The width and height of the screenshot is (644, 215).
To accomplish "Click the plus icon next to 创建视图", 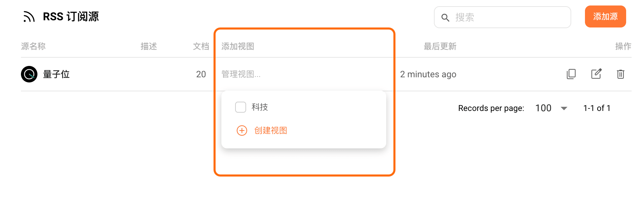I will coord(242,131).
